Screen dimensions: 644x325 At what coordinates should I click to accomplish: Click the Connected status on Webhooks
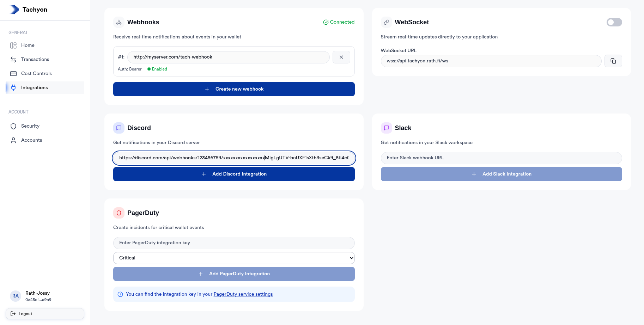[339, 22]
